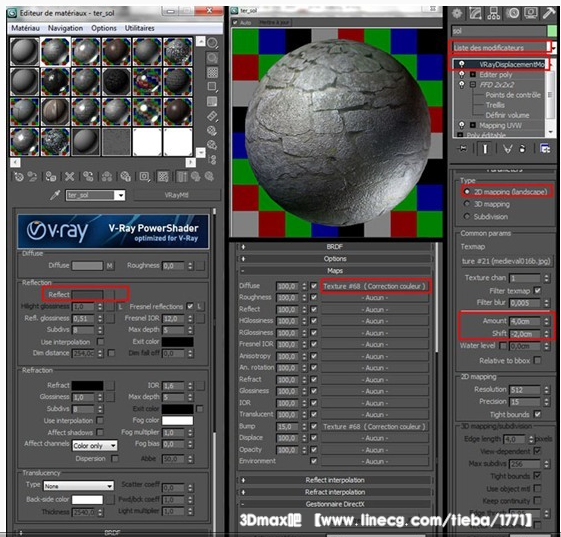Image resolution: width=561 pixels, height=537 pixels.
Task: Click the Reset Map X icon
Action: 69,176
